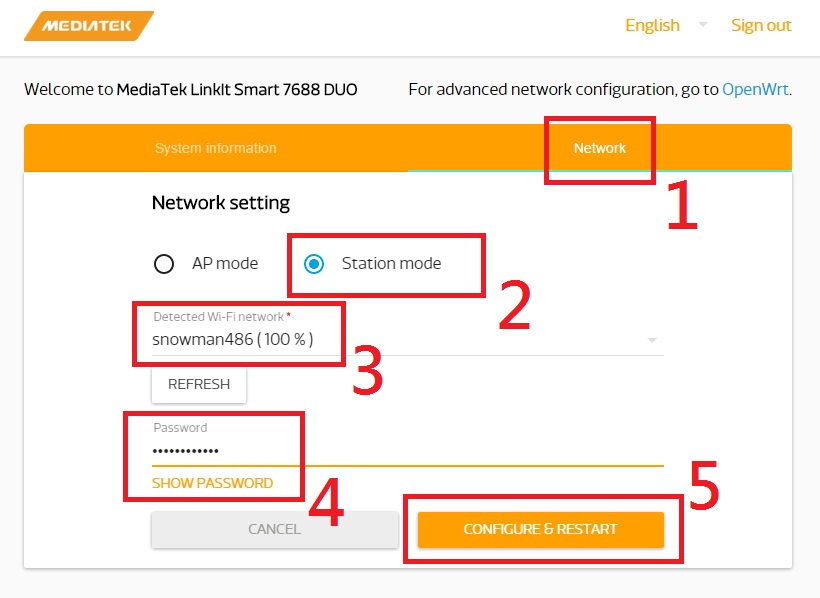
Task: Open the OpenWrt advanced configuration link
Action: [755, 89]
